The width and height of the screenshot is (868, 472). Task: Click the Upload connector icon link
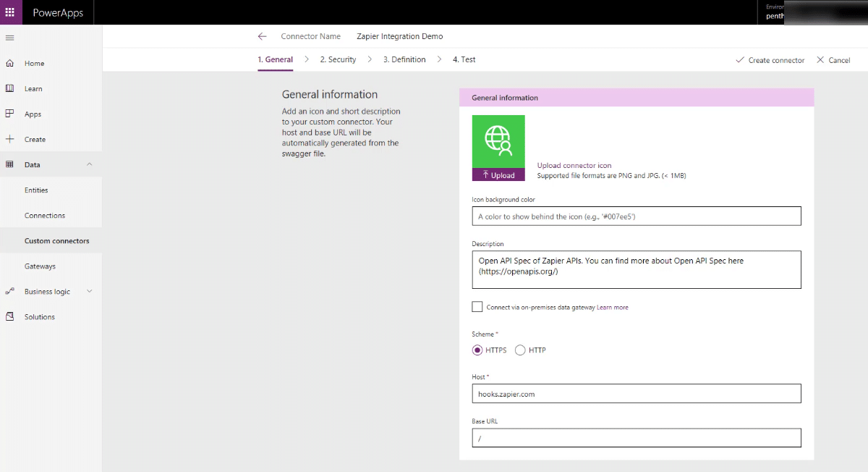tap(574, 166)
